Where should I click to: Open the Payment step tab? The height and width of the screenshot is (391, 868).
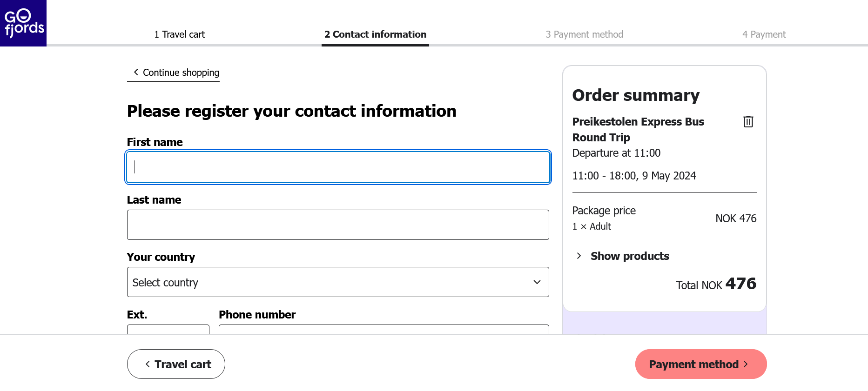764,34
